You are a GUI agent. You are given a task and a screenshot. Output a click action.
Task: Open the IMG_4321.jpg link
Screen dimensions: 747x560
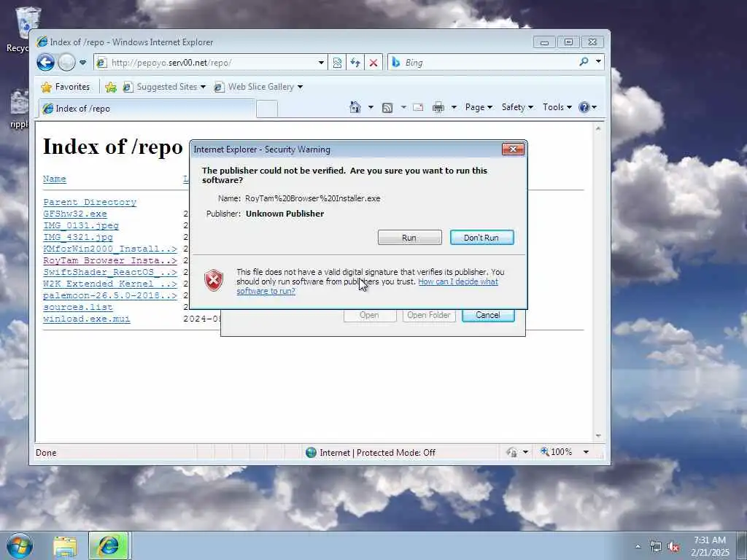(78, 237)
